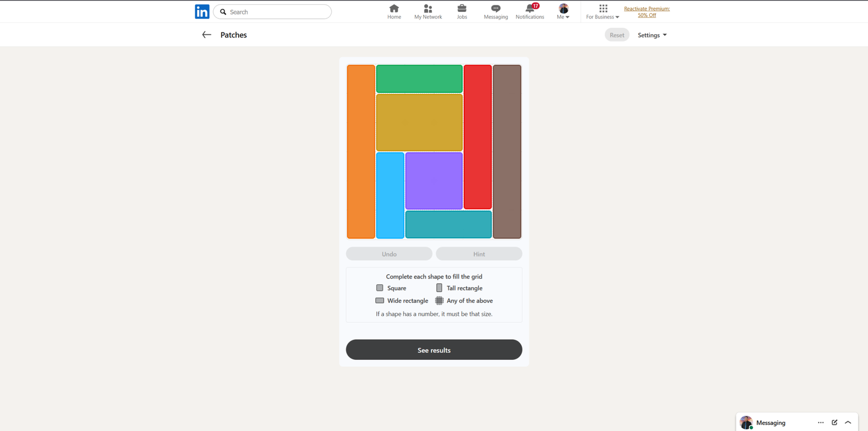The height and width of the screenshot is (431, 868).
Task: Open the Settings dropdown
Action: point(652,35)
